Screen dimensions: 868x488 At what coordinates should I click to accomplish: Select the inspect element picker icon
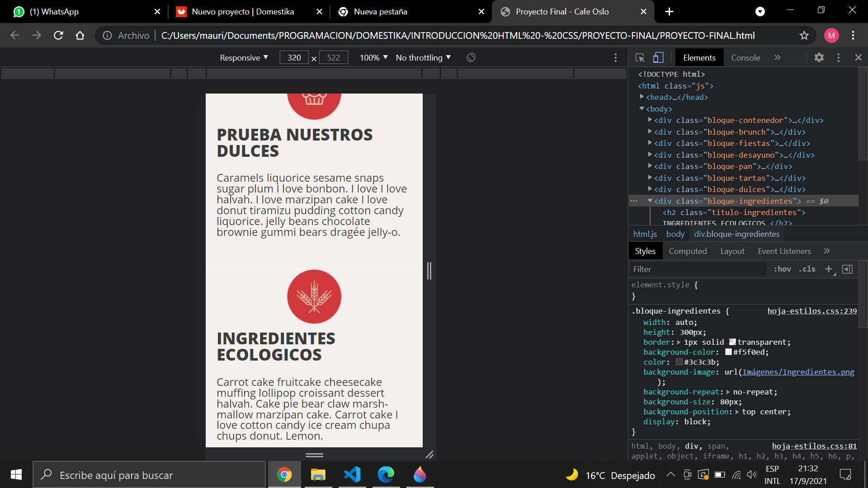click(x=640, y=58)
